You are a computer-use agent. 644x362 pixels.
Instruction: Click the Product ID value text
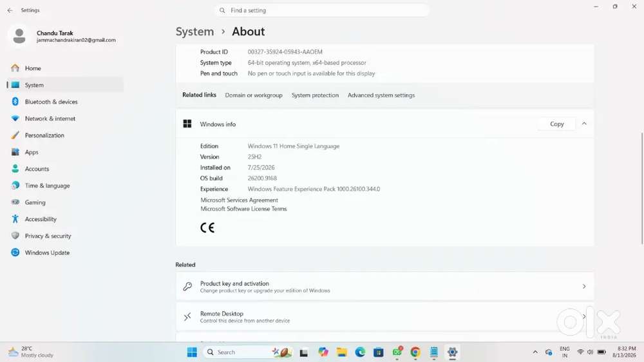point(285,52)
